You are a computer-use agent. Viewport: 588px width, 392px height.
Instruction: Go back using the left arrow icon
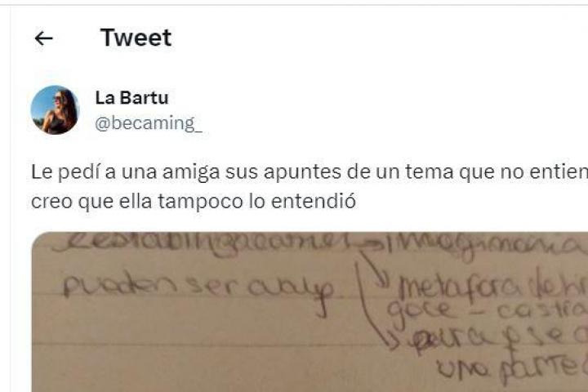(43, 38)
